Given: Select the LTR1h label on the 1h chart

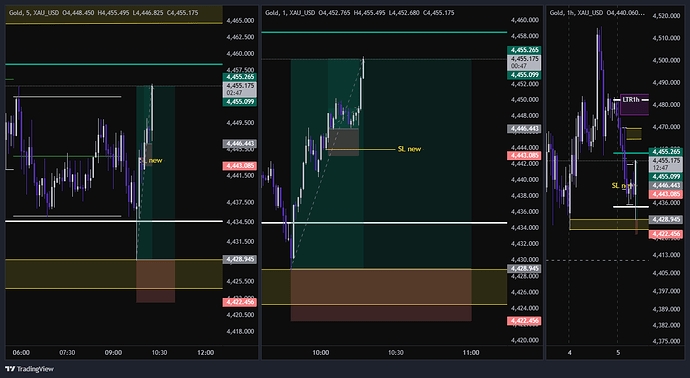Looking at the screenshot, I should [x=631, y=100].
